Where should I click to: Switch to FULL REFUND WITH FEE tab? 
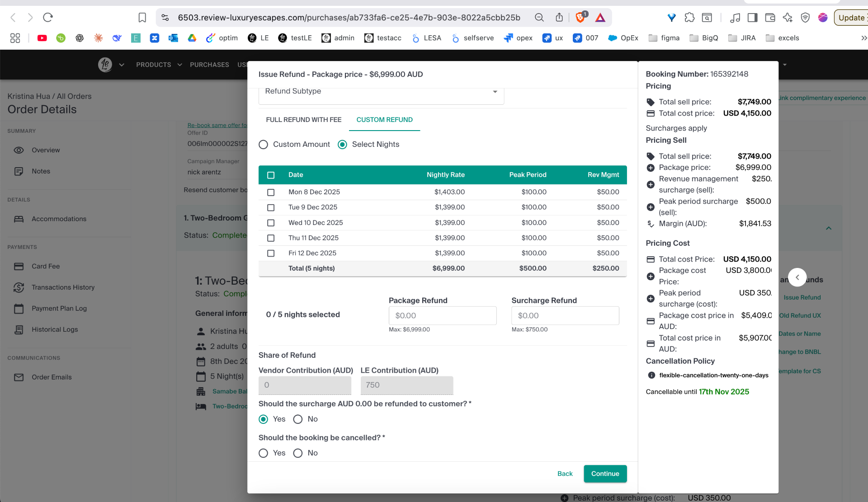[x=303, y=120]
